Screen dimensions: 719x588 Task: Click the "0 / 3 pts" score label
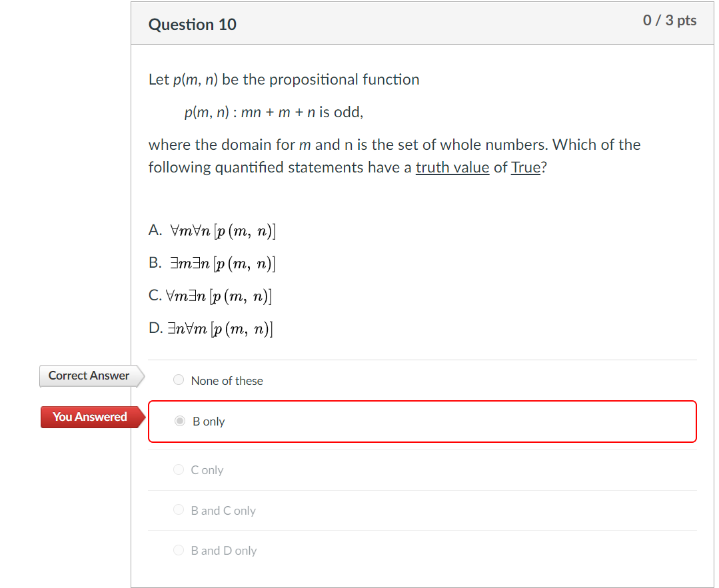click(x=670, y=21)
